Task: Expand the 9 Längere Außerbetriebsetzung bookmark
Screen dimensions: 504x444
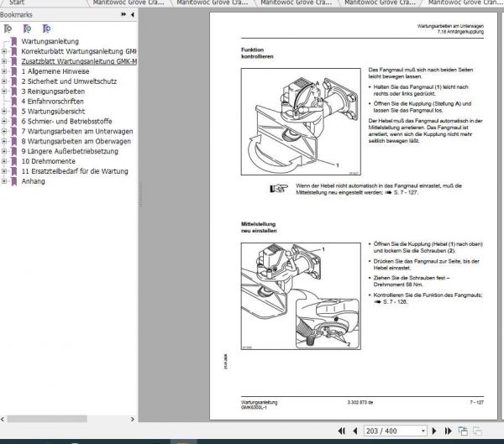Action: [x=4, y=151]
